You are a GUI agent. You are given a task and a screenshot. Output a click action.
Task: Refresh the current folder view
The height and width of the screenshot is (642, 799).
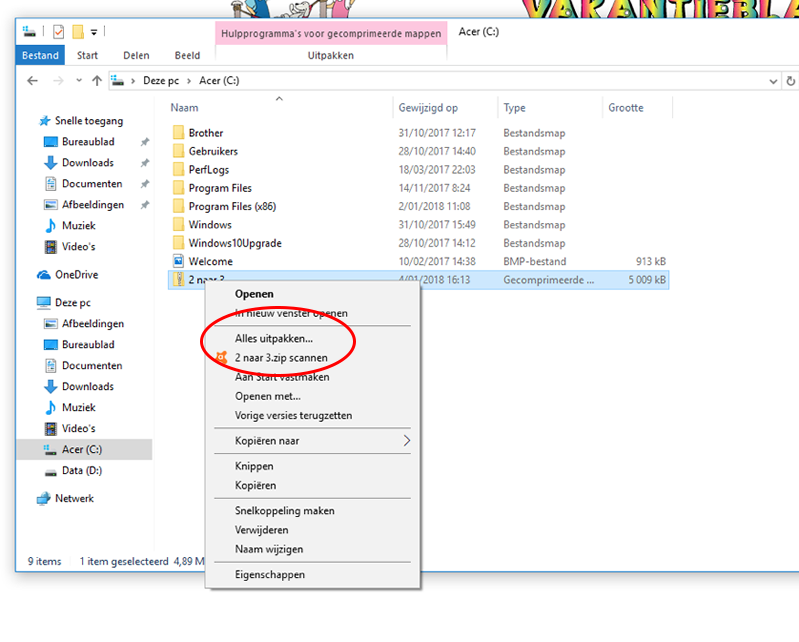coord(791,81)
